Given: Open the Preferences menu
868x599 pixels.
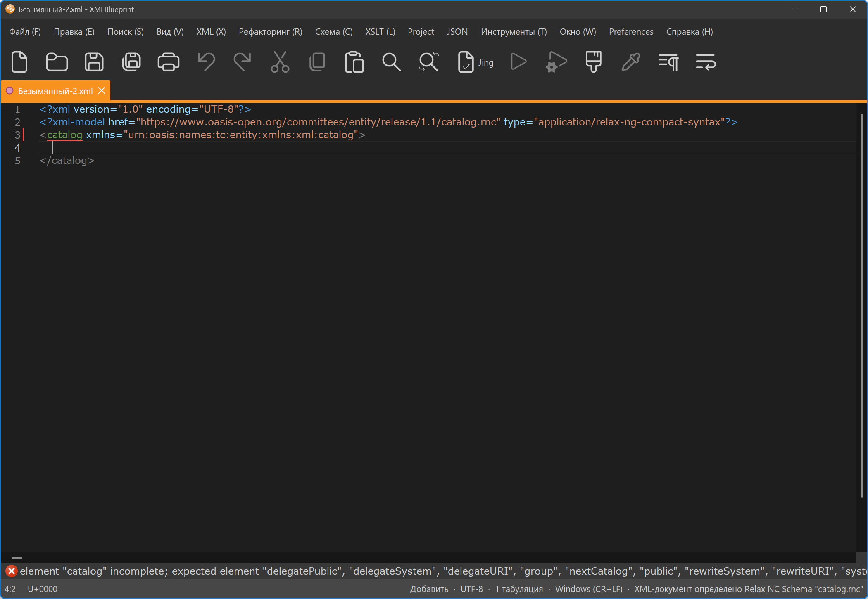Looking at the screenshot, I should click(x=631, y=32).
